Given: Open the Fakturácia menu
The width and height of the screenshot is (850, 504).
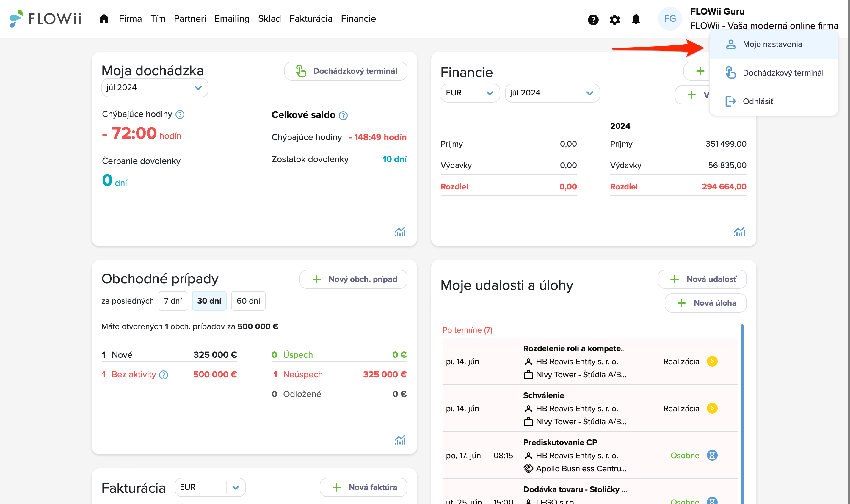Looking at the screenshot, I should (x=311, y=19).
